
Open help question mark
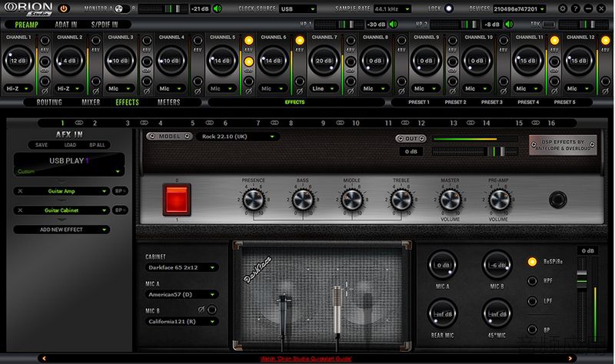[575, 8]
